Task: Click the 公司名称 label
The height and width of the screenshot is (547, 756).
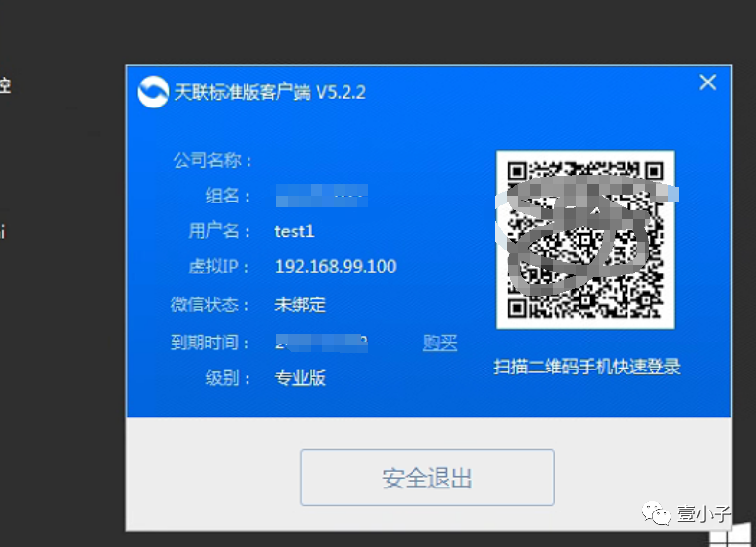Action: click(x=213, y=160)
